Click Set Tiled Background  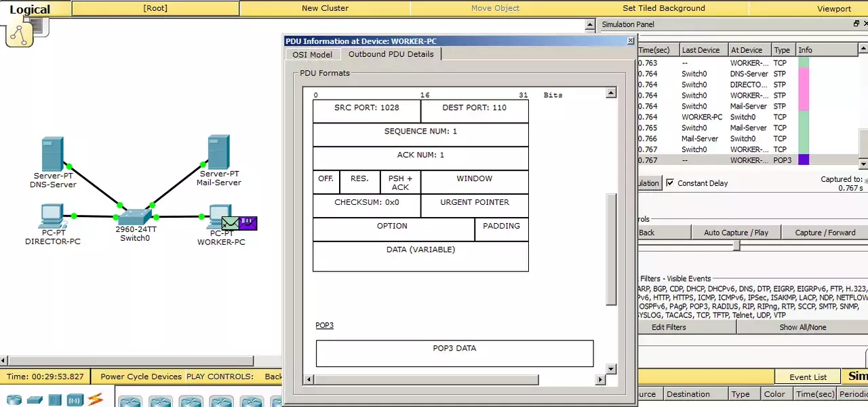(664, 8)
